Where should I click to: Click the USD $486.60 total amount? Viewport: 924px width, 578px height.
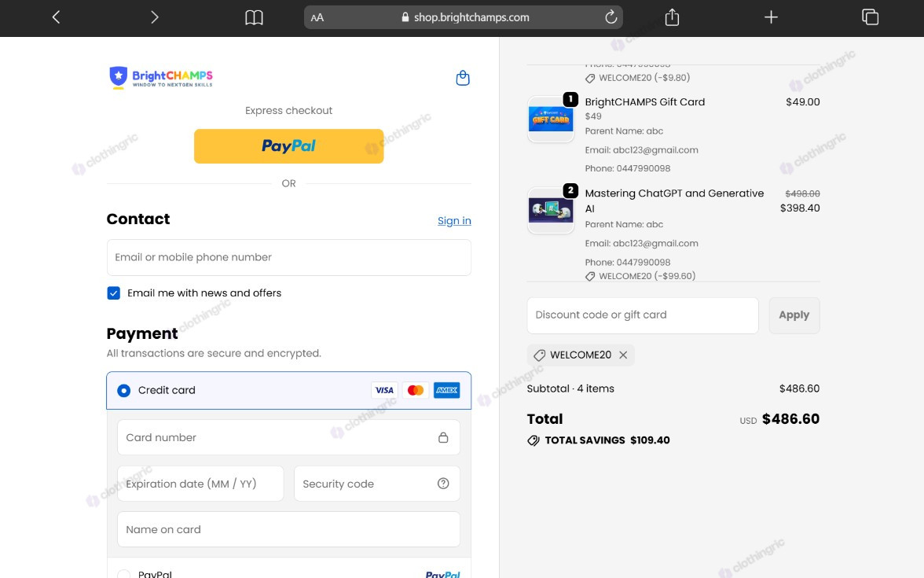(779, 419)
